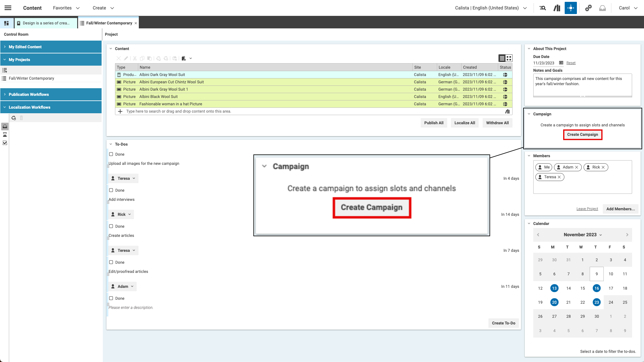
Task: Check Done for Add interviews to-do
Action: pos(111,190)
